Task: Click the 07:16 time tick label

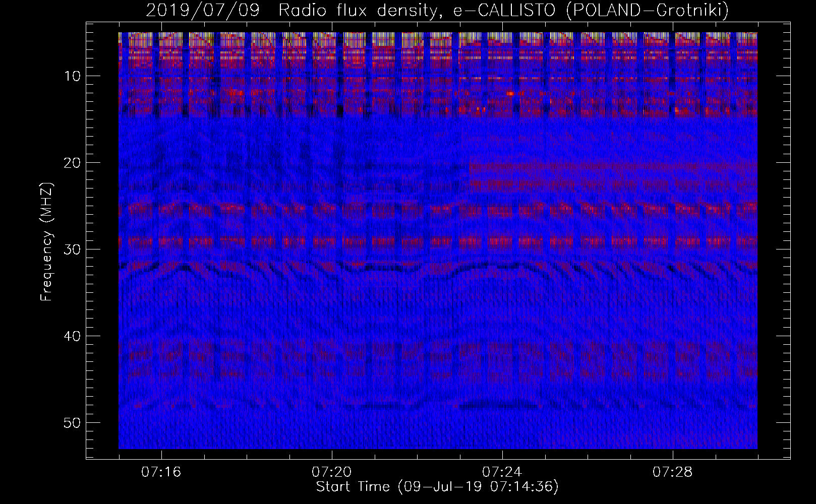Action: (161, 472)
